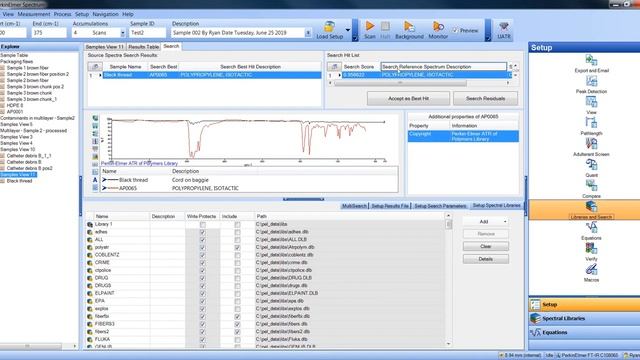Switch to Results Table tab
This screenshot has height=360, width=640.
[143, 47]
